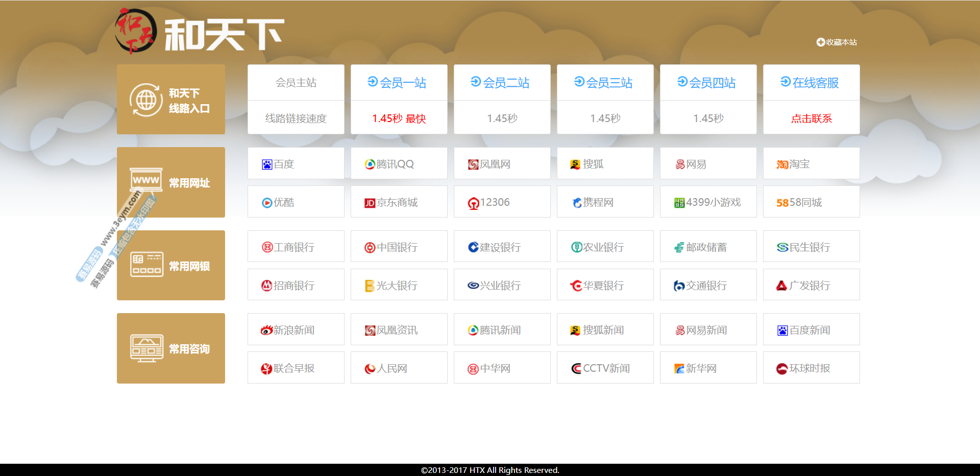Click the globe icon in 线路入口 panel
The height and width of the screenshot is (476, 980).
click(146, 100)
